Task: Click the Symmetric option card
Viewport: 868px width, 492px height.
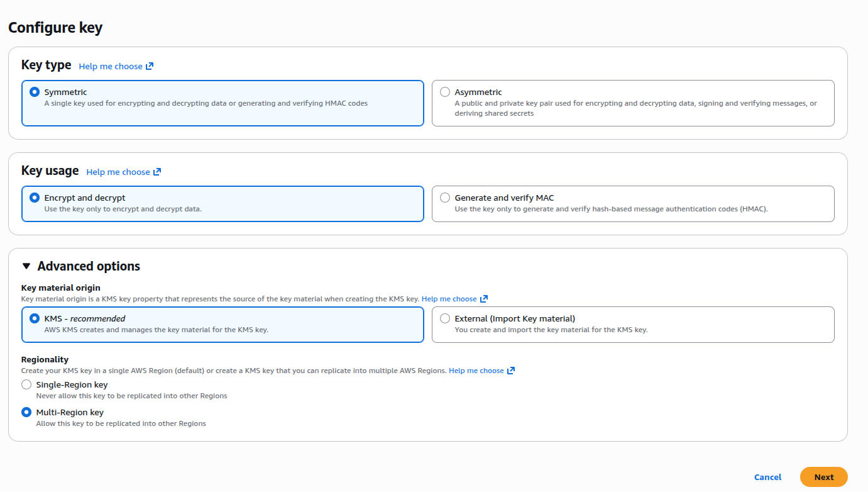Action: [222, 104]
